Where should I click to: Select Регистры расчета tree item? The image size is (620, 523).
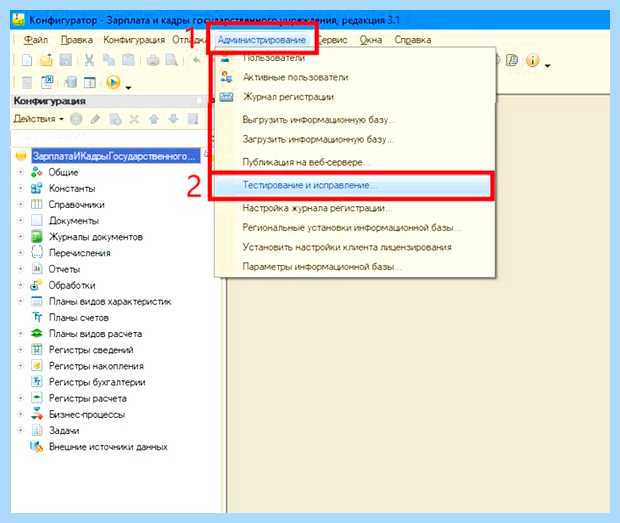click(88, 398)
